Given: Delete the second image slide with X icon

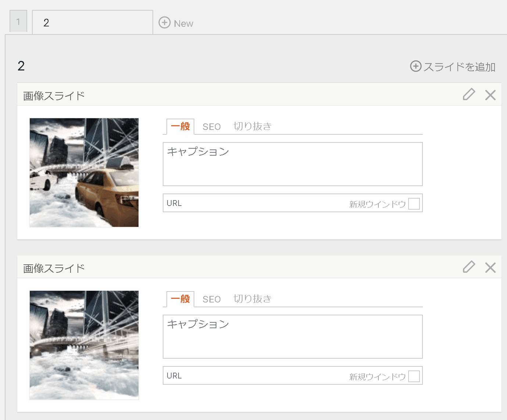Looking at the screenshot, I should point(490,268).
